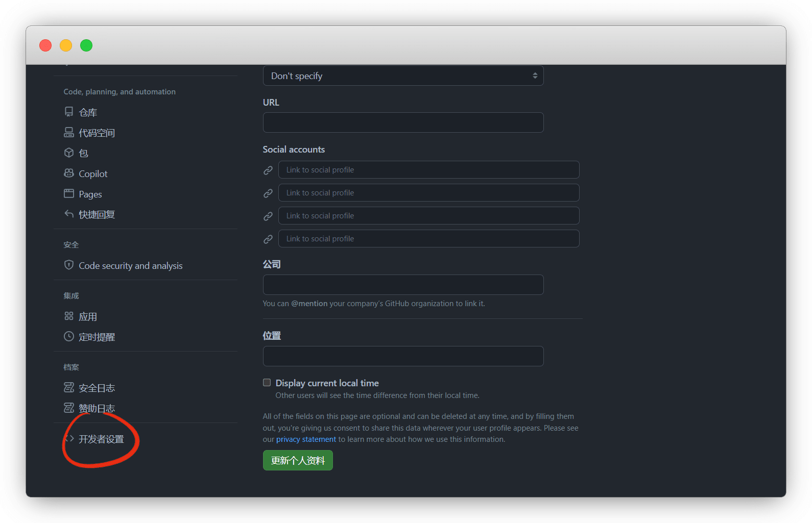Viewport: 812px width, 523px height.
Task: Click the repository icon beside 仓库
Action: coord(69,112)
